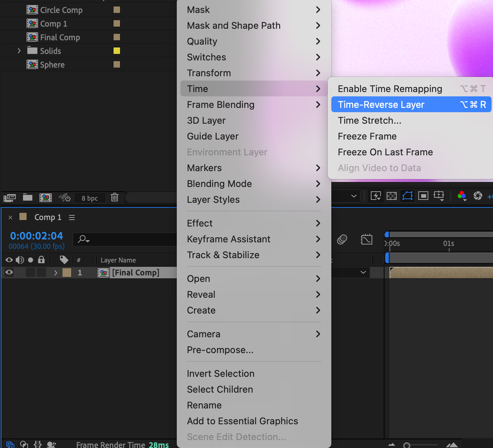Click the Video eye column header icon
Image resolution: width=493 pixels, height=448 pixels.
[9, 260]
